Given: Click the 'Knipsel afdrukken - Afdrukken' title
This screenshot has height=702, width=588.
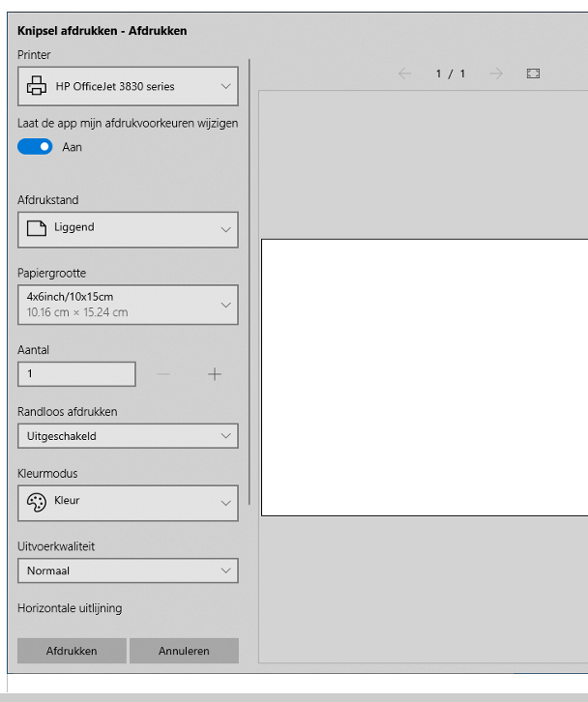Looking at the screenshot, I should [x=103, y=31].
